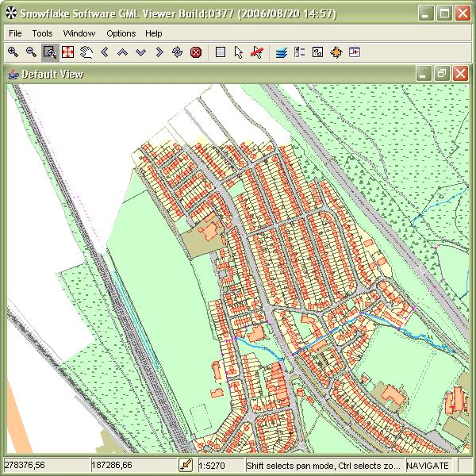Open the Window menu
Viewport: 476px width, 476px height.
coord(79,33)
